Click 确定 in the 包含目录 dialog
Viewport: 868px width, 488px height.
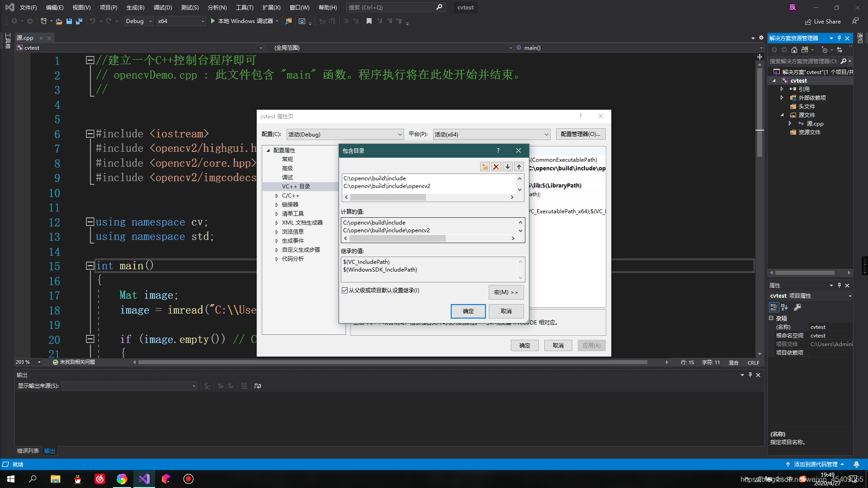click(x=468, y=311)
